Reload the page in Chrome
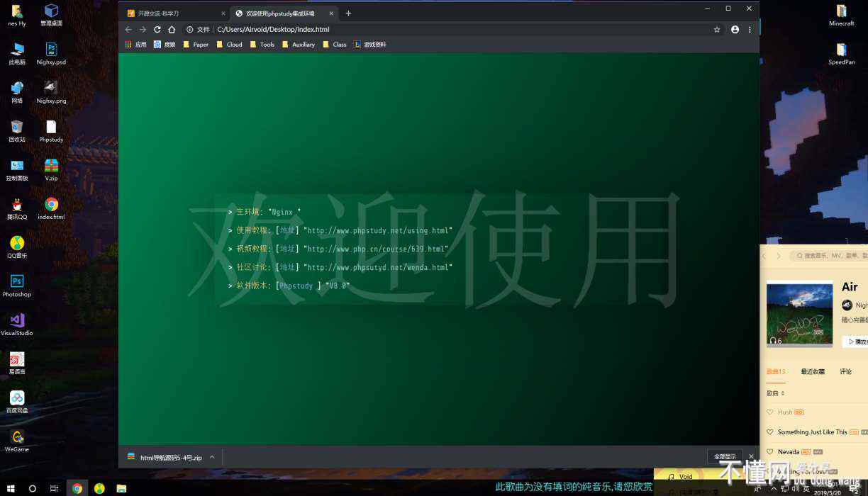The image size is (868, 496). point(157,30)
